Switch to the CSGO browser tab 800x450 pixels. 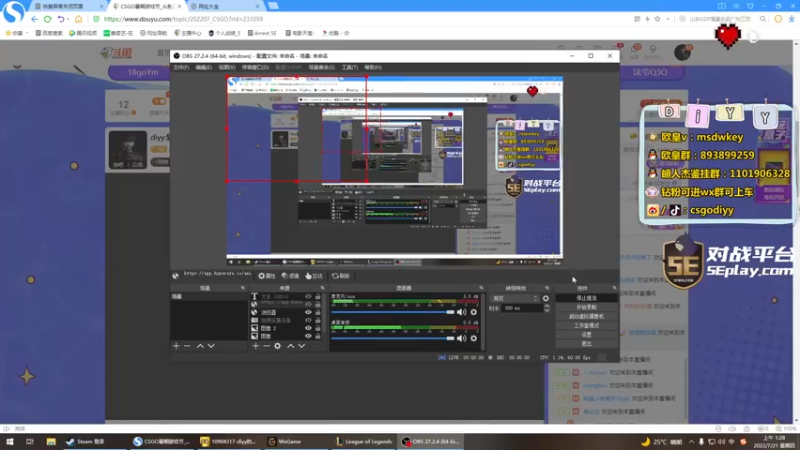click(146, 6)
